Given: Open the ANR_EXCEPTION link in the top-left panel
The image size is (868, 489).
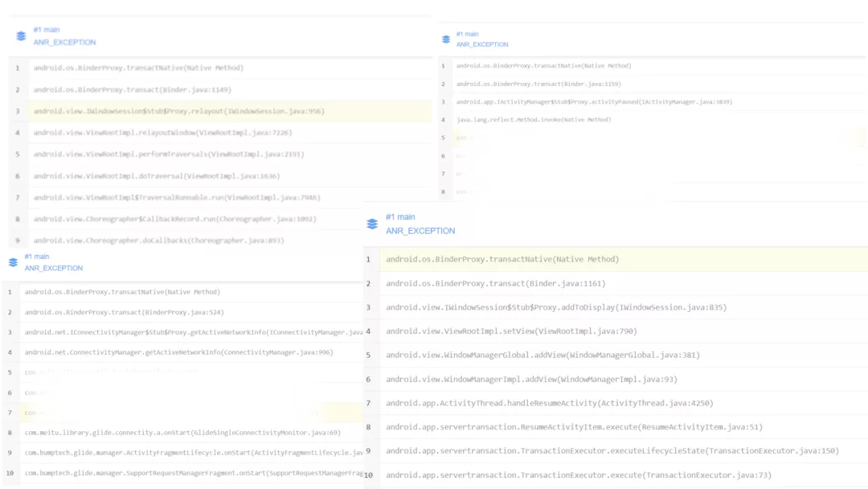Looking at the screenshot, I should [64, 43].
